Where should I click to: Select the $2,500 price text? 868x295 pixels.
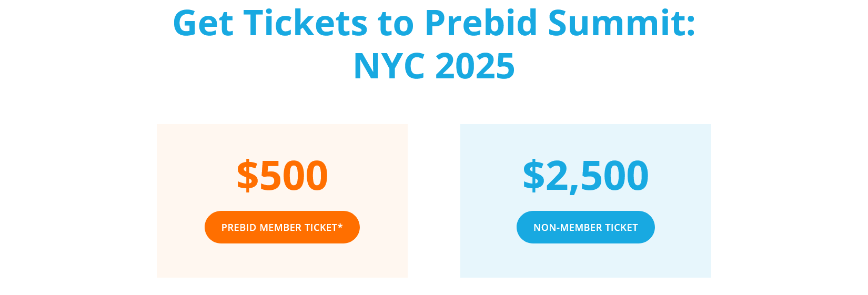coord(586,175)
